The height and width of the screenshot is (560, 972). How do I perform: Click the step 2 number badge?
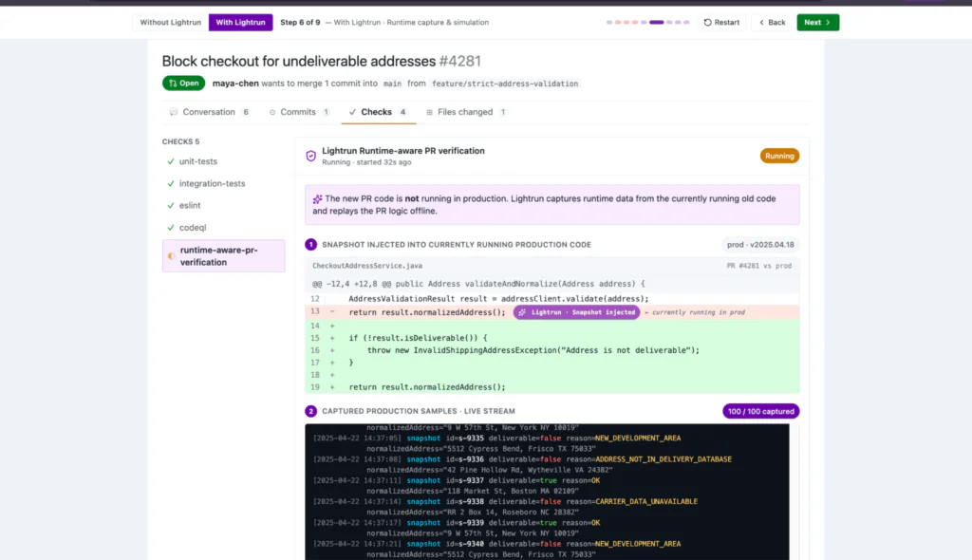(x=311, y=411)
